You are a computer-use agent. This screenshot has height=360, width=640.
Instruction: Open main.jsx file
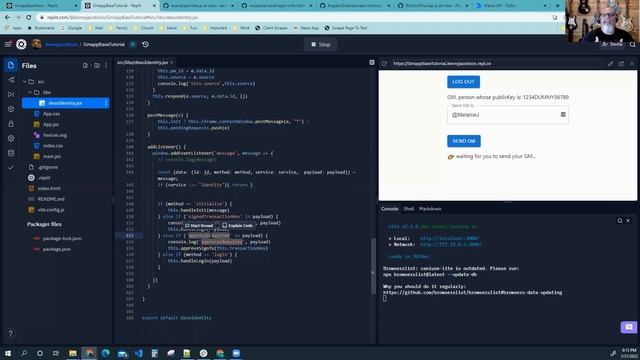point(52,156)
